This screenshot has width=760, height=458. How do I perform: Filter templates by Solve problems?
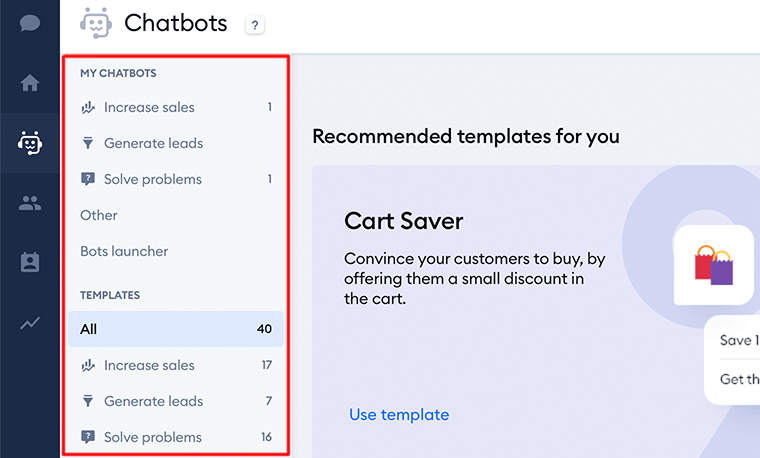pos(152,437)
